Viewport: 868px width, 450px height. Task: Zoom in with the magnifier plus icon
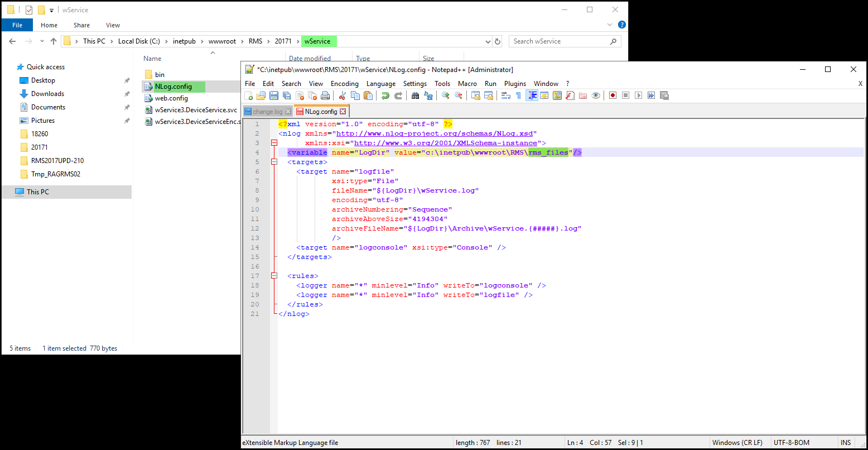point(445,95)
